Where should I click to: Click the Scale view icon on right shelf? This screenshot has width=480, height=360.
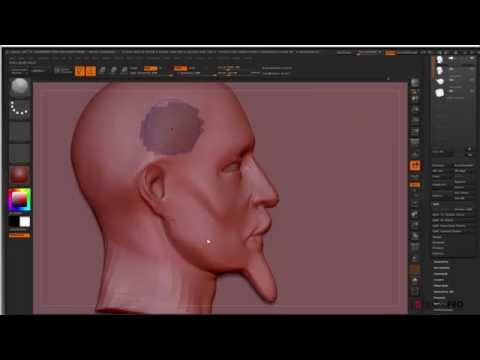tap(415, 225)
